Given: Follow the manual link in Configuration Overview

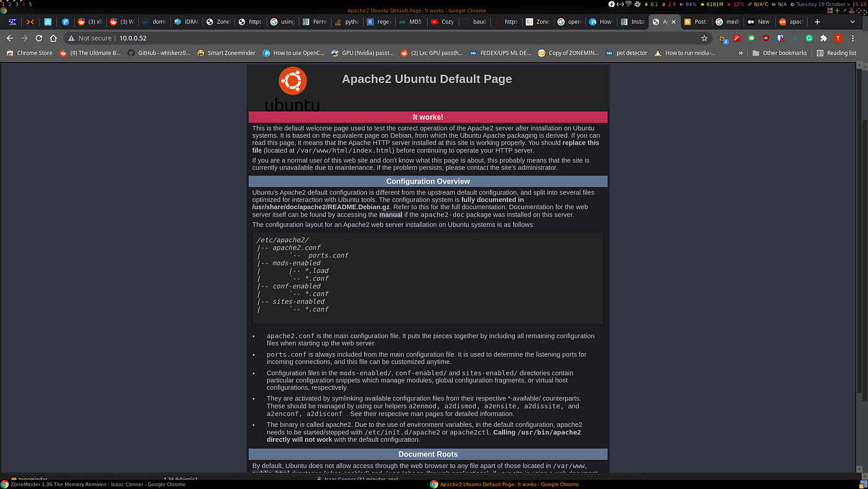Looking at the screenshot, I should click(391, 215).
